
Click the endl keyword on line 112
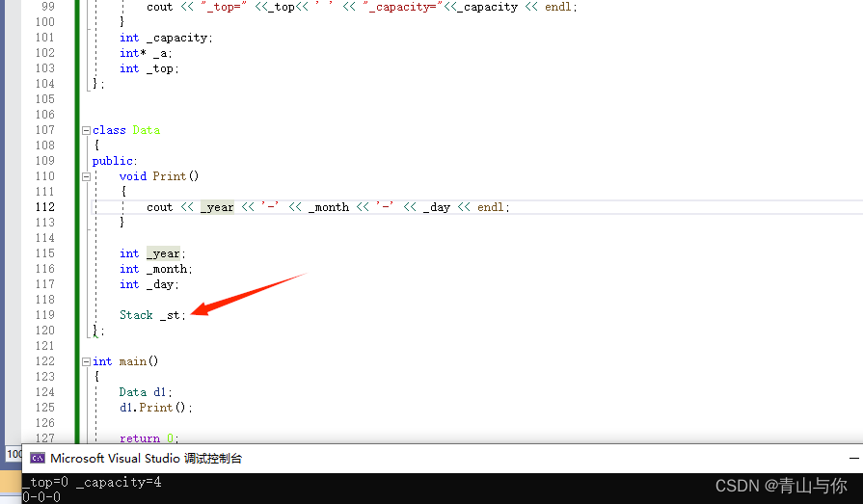click(x=491, y=207)
